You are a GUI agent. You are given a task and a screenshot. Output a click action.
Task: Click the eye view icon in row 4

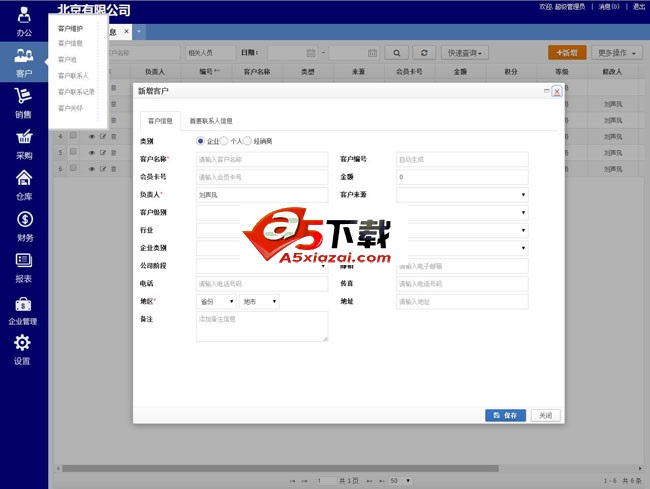(x=92, y=136)
